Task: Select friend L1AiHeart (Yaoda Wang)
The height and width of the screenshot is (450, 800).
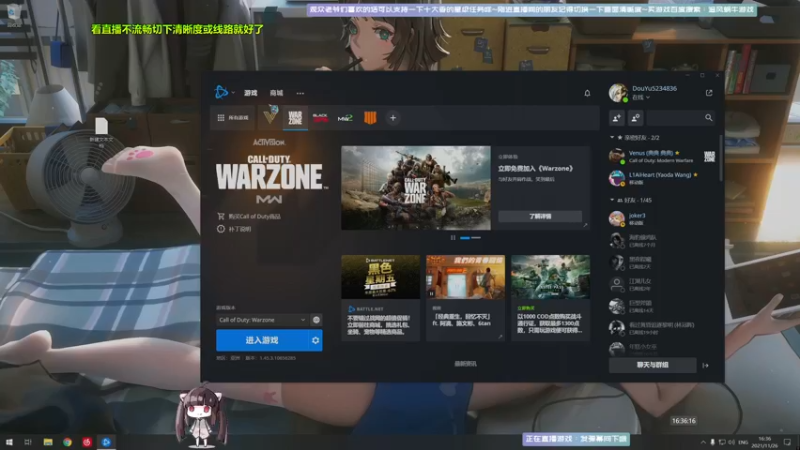Action: tap(662, 178)
